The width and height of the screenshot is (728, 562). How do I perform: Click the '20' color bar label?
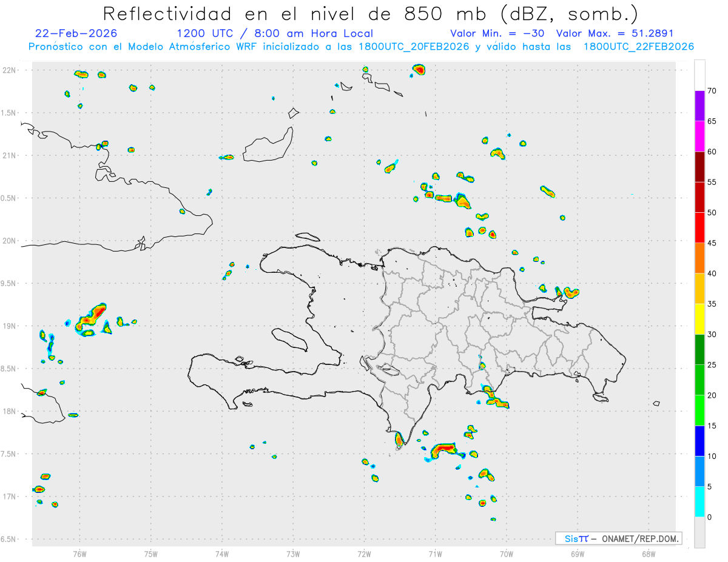pyautogui.click(x=712, y=395)
